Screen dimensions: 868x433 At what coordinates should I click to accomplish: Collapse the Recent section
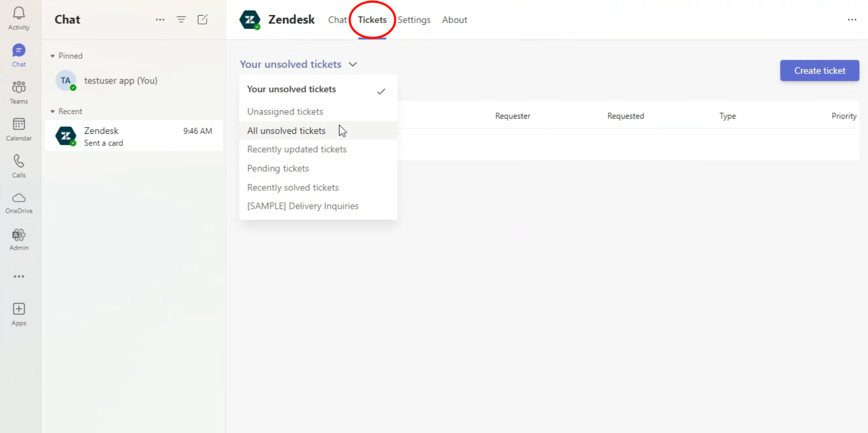[52, 112]
